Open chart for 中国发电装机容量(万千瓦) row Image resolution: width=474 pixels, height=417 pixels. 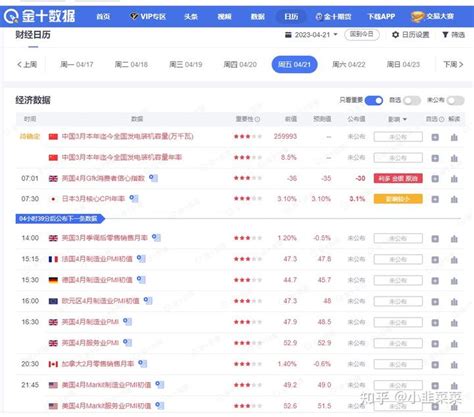coord(454,137)
